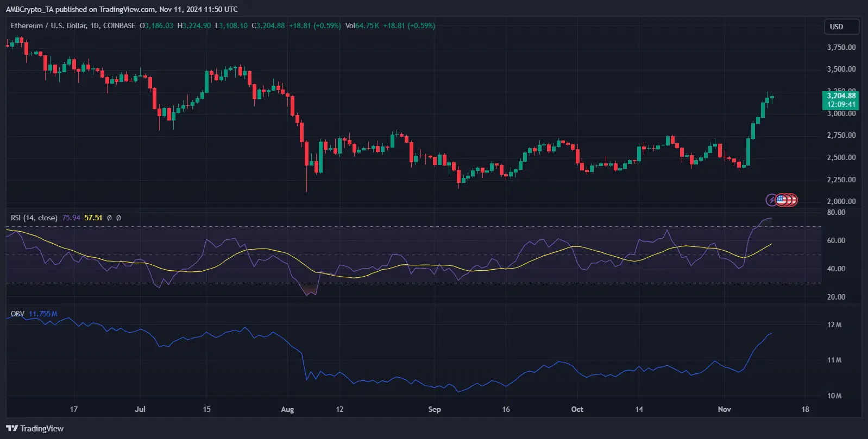Click the Oct marker on time axis
The height and width of the screenshot is (439, 868).
point(577,409)
